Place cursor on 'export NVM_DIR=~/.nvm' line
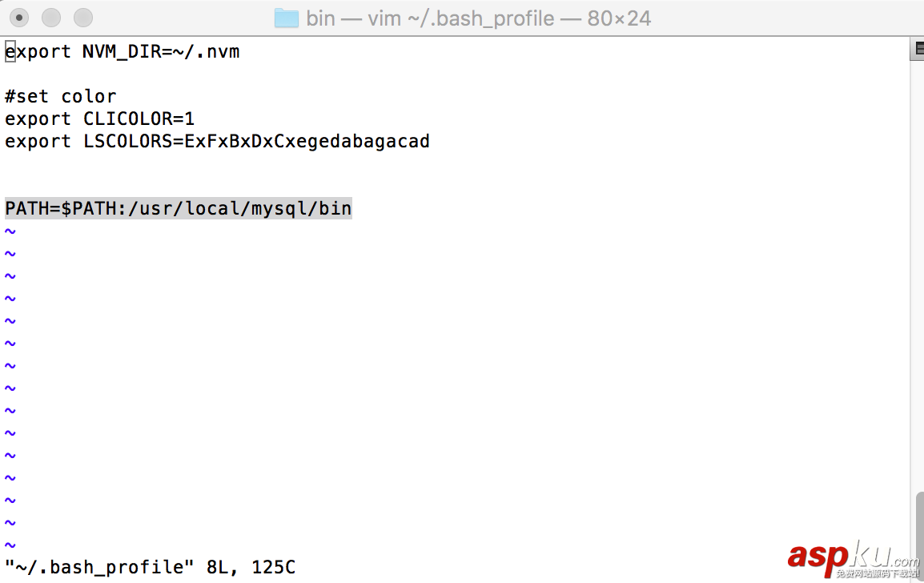This screenshot has width=924, height=583. (122, 52)
